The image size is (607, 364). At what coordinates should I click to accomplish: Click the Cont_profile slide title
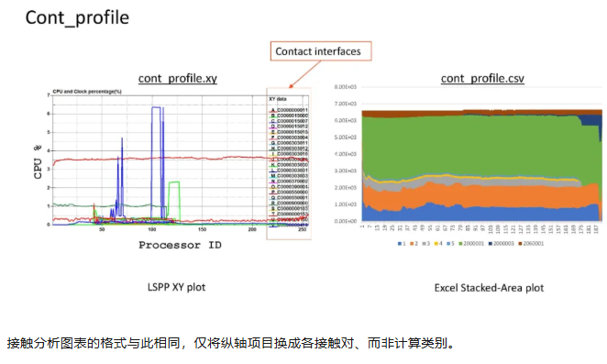click(77, 17)
